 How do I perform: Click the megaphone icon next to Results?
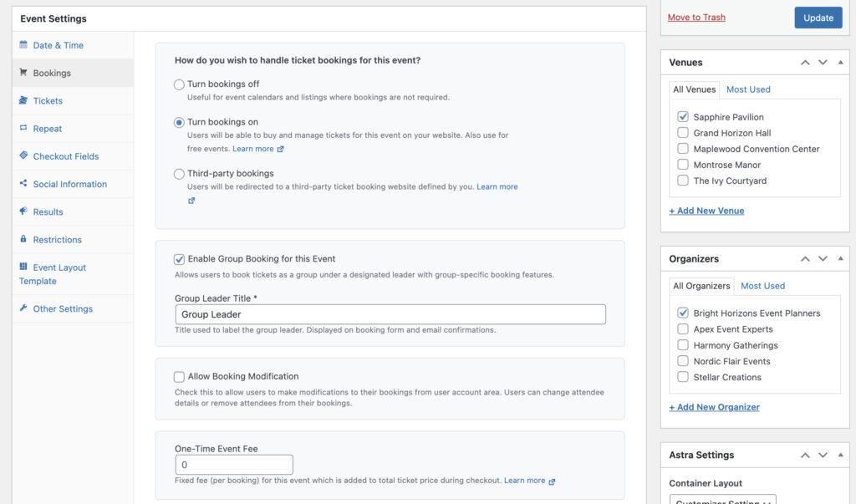(23, 211)
